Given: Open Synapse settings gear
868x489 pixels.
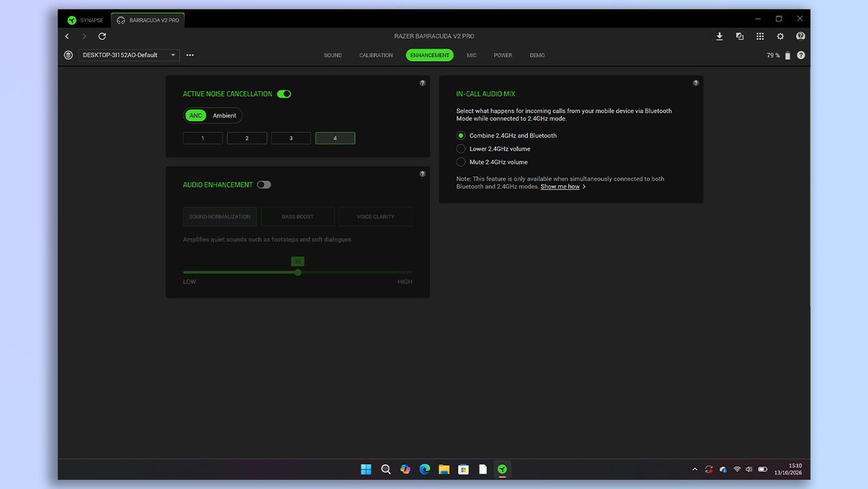Looking at the screenshot, I should point(781,37).
